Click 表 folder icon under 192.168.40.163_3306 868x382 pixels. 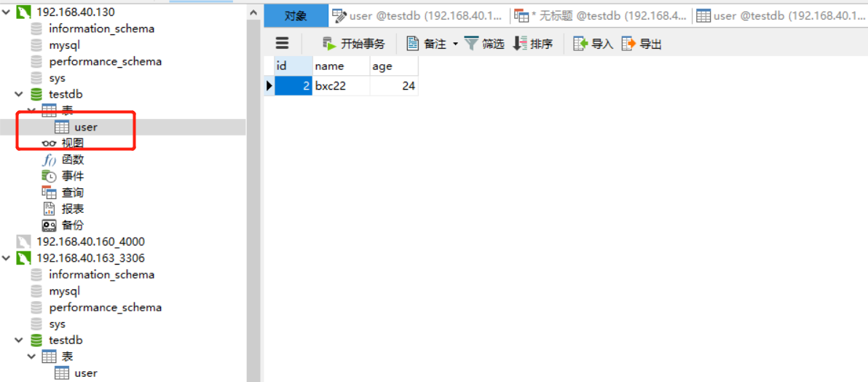tap(50, 356)
